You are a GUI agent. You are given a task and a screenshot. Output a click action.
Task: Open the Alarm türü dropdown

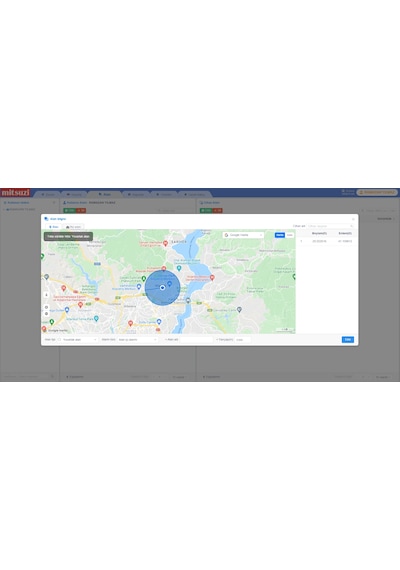point(137,340)
